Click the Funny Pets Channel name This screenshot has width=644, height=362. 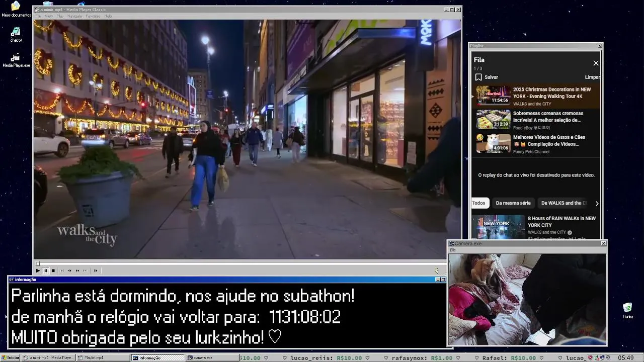click(531, 152)
